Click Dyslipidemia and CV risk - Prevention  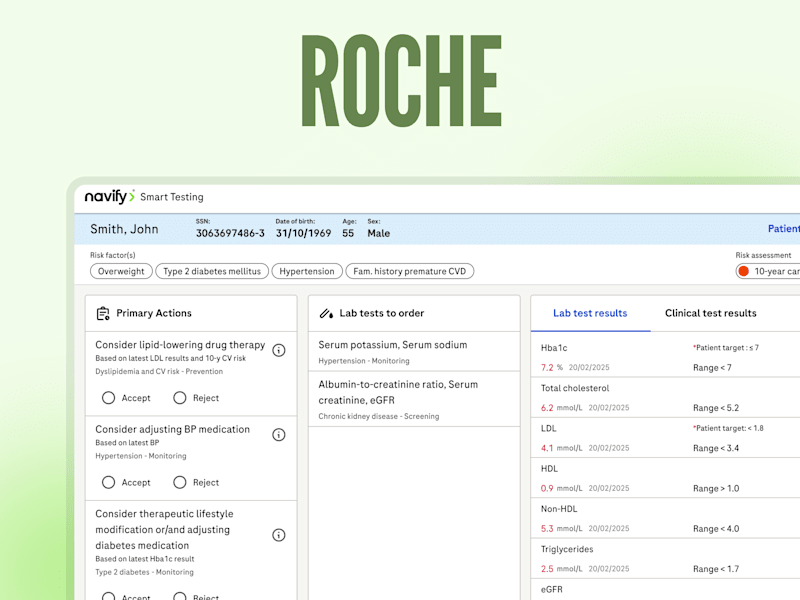pos(159,371)
